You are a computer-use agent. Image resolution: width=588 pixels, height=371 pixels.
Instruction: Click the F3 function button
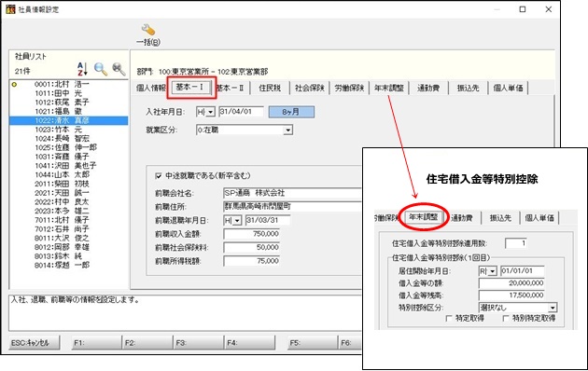tap(199, 342)
